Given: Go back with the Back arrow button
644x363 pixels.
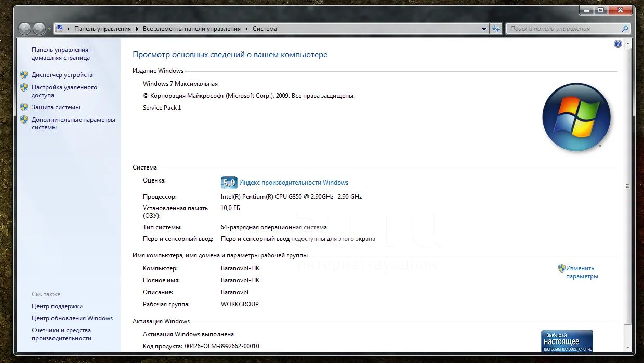Looking at the screenshot, I should click(25, 29).
